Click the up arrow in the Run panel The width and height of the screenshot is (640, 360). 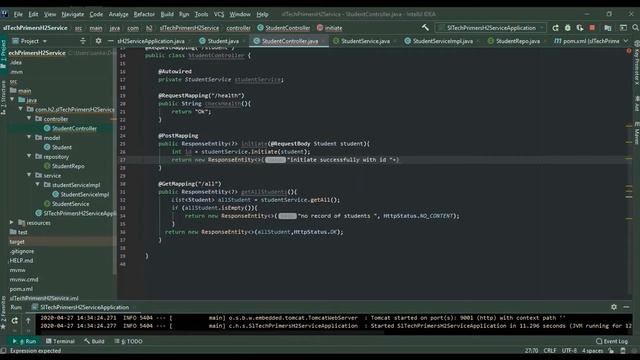pos(28,321)
